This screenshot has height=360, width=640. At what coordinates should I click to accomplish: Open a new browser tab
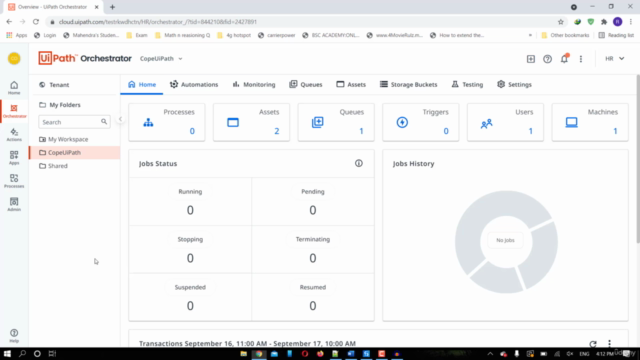(x=112, y=7)
